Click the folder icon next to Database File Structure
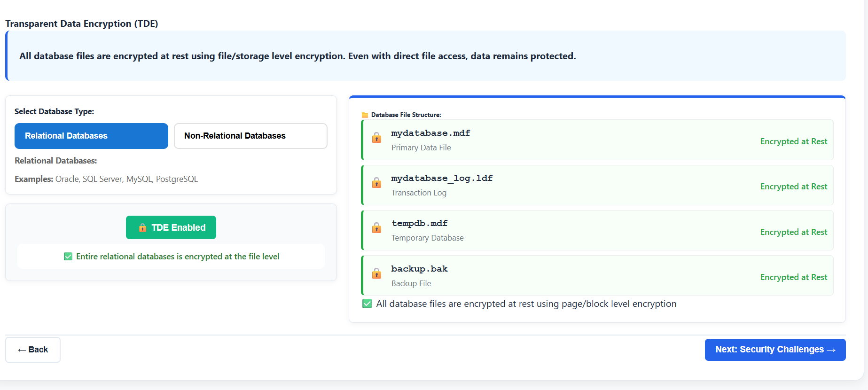 365,115
